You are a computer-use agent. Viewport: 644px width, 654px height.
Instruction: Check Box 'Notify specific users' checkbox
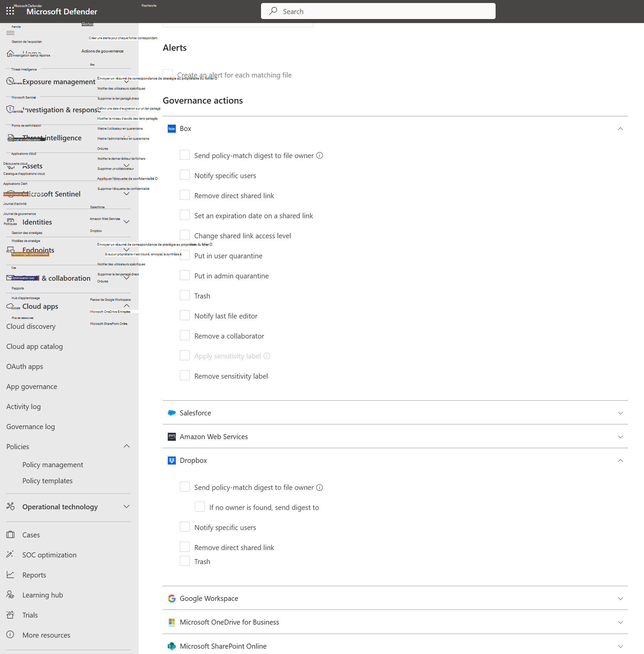185,175
